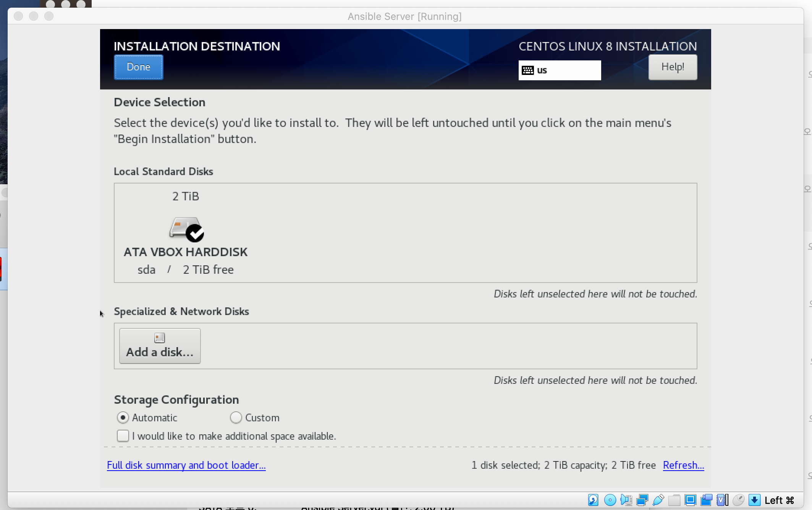Click the mouse integration status icon

[x=739, y=500]
